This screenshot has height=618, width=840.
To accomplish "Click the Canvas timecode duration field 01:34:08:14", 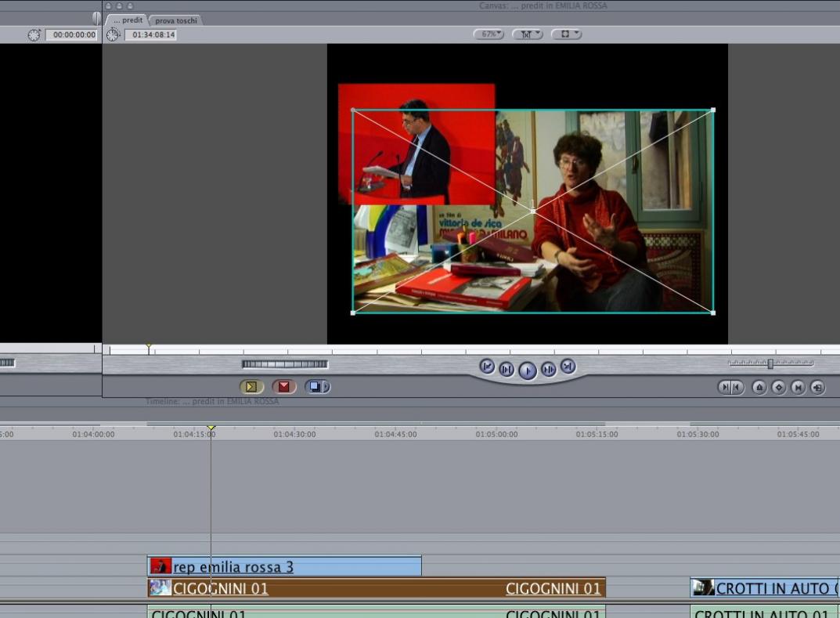I will click(150, 34).
